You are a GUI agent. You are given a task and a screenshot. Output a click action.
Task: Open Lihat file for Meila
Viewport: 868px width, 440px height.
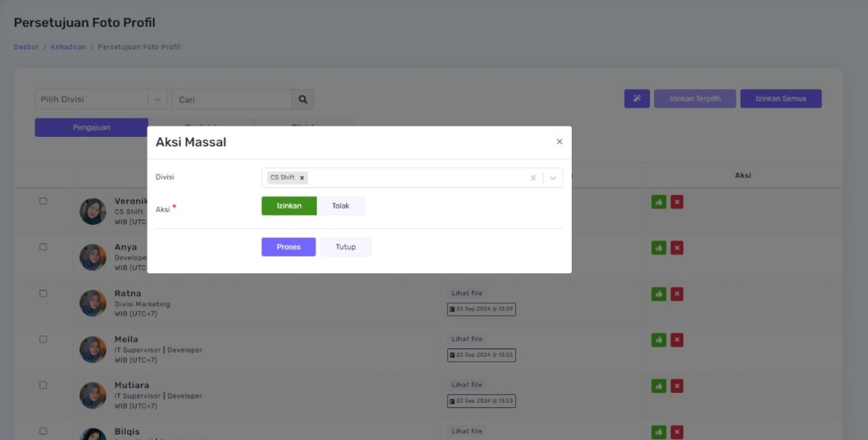[x=467, y=339]
